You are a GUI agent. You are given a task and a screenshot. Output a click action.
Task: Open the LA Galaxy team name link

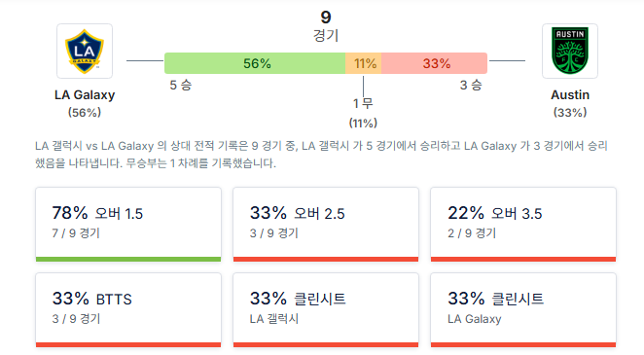pos(85,94)
